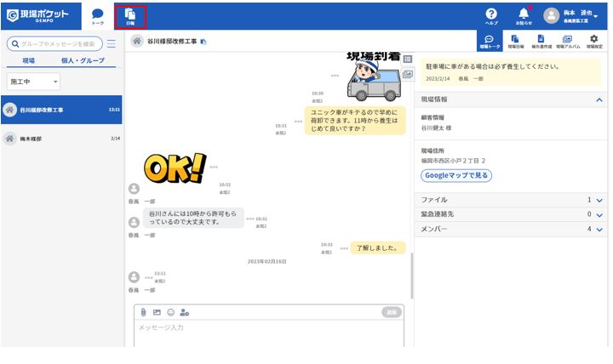This screenshot has height=364, width=613.
Task: Open the 施工中 status dropdown
Action: point(33,82)
